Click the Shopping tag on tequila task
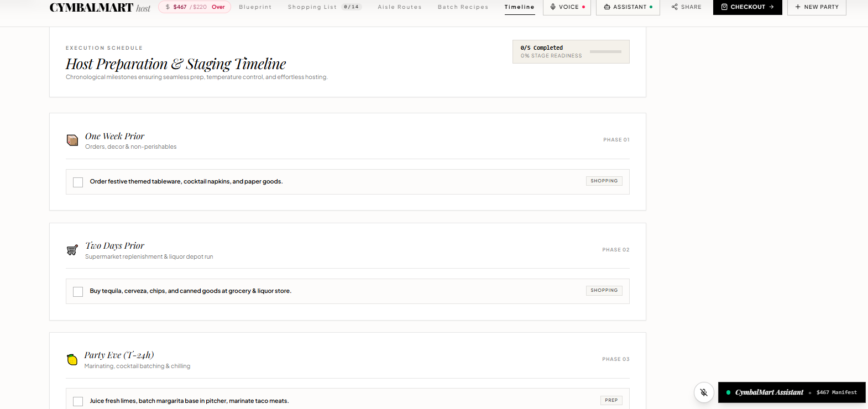Viewport: 868px width, 409px height. pyautogui.click(x=604, y=291)
